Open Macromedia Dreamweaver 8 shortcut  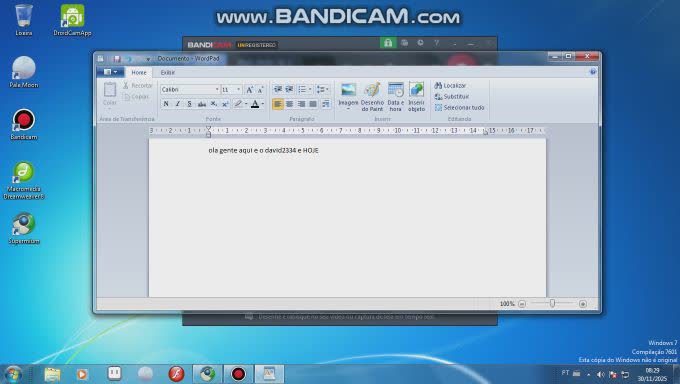(x=24, y=181)
